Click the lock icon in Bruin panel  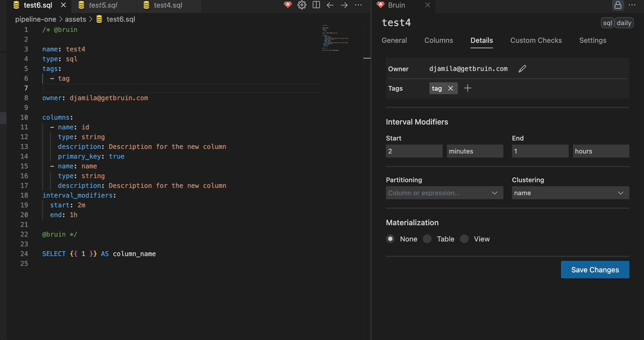pyautogui.click(x=618, y=5)
